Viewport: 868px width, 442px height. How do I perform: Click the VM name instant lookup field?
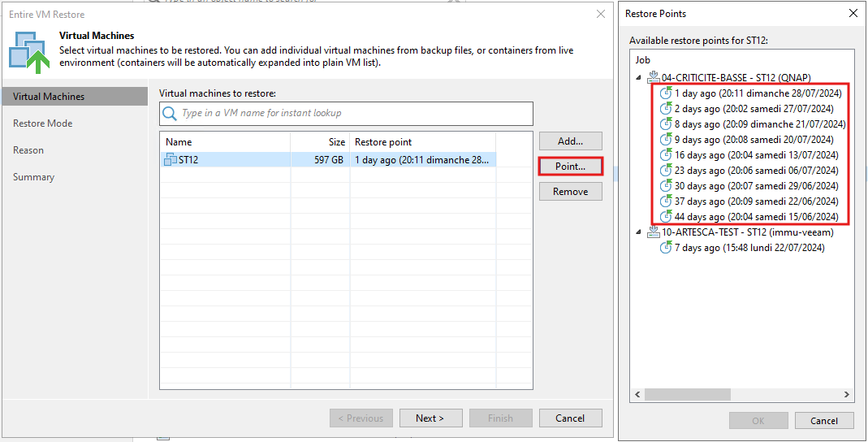346,114
